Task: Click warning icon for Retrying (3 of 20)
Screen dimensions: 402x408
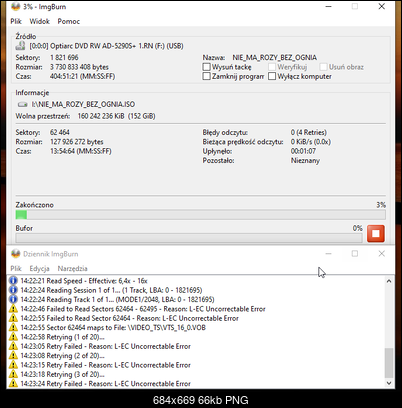Action: [13, 374]
